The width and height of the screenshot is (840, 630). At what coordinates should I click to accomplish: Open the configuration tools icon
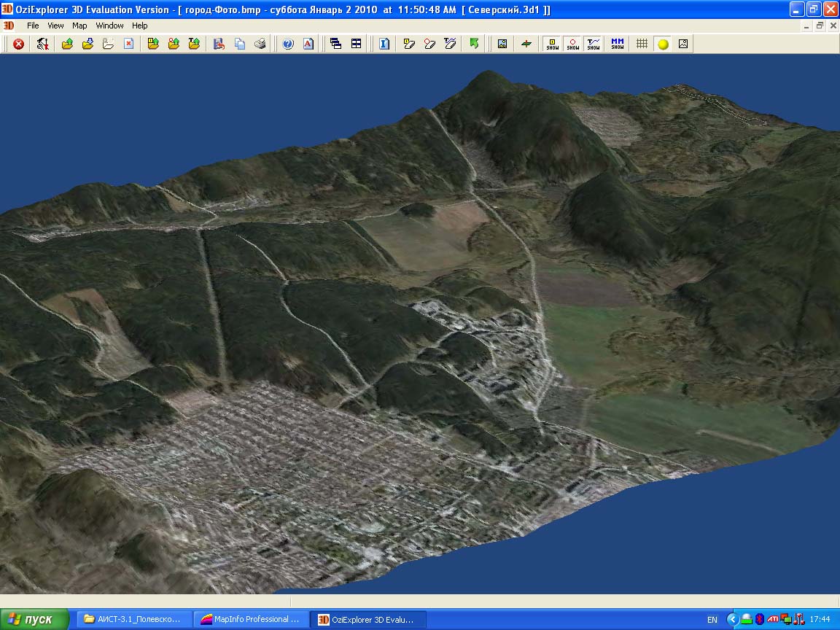43,44
